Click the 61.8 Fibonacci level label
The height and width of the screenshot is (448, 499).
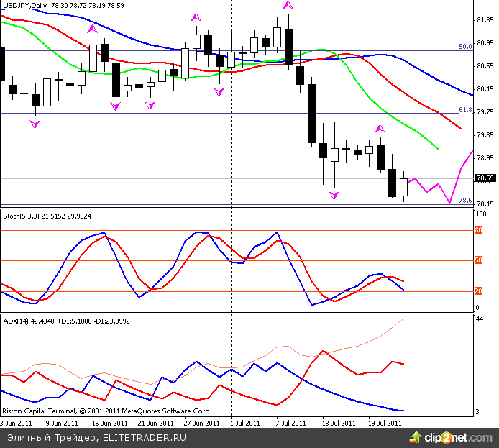coord(465,110)
